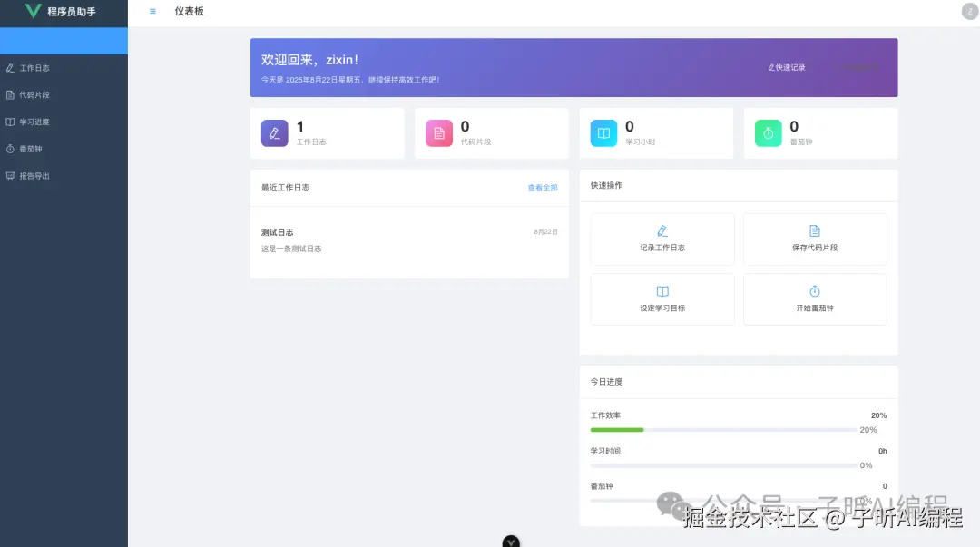Open the 测试日志 log entry
This screenshot has height=547, width=980.
tap(409, 240)
